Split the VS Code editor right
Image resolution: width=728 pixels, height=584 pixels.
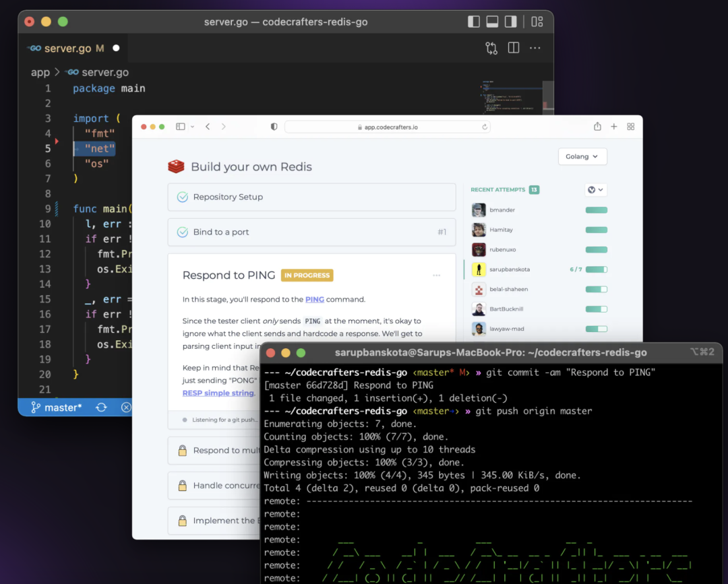[x=514, y=48]
